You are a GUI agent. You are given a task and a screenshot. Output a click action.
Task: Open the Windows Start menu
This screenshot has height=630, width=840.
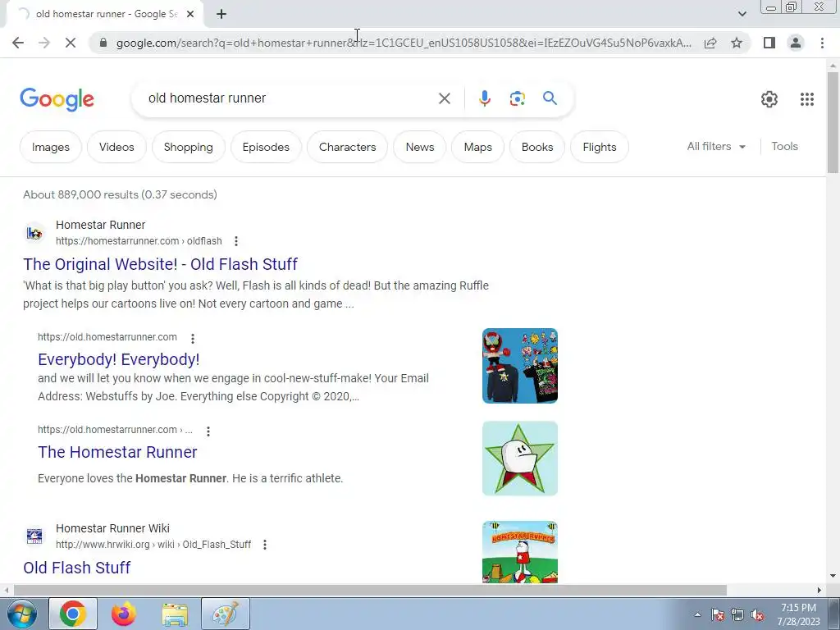coord(21,614)
